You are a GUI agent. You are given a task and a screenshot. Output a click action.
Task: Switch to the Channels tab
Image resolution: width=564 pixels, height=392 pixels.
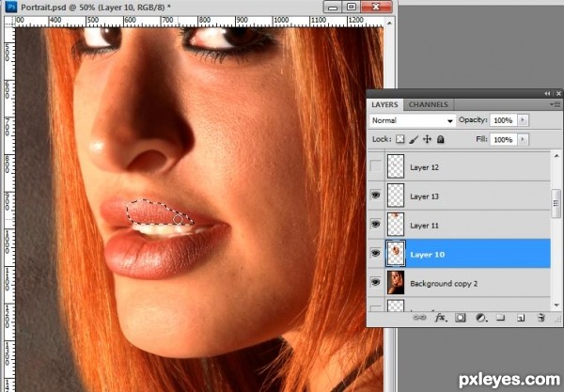pos(429,104)
